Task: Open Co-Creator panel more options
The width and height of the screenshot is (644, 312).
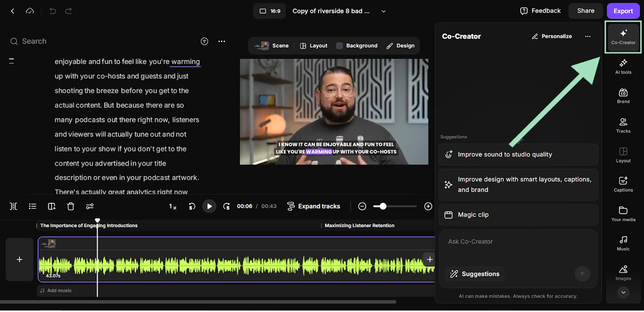Action: tap(588, 36)
